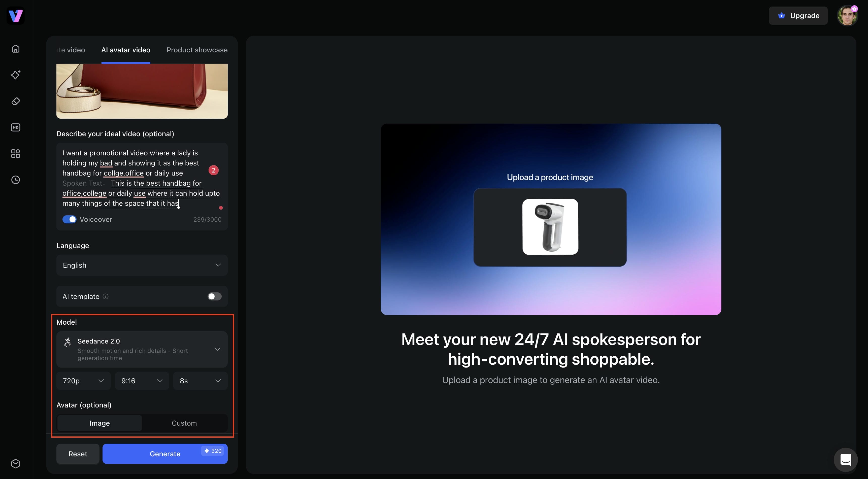Open the box icon at sidebar bottom

point(16,463)
